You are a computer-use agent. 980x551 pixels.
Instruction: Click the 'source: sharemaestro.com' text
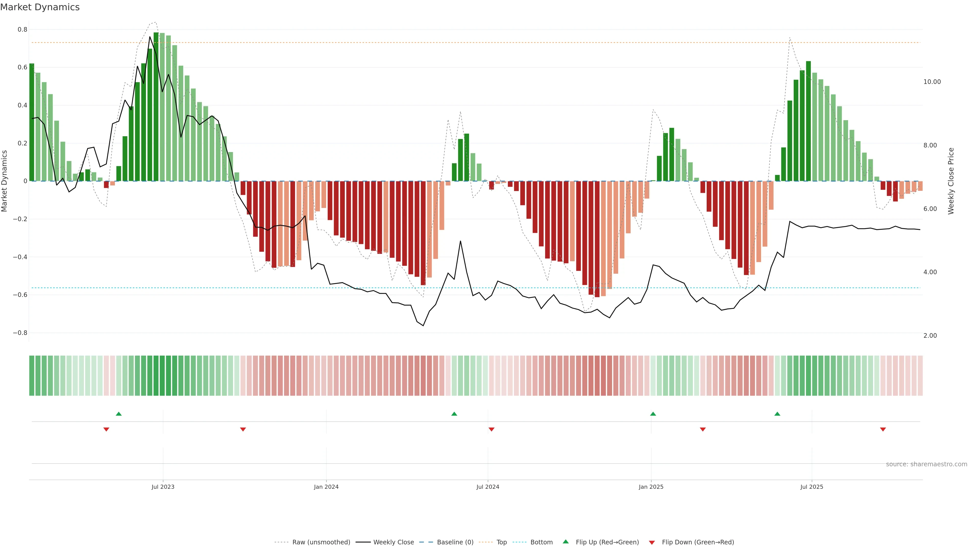(926, 464)
